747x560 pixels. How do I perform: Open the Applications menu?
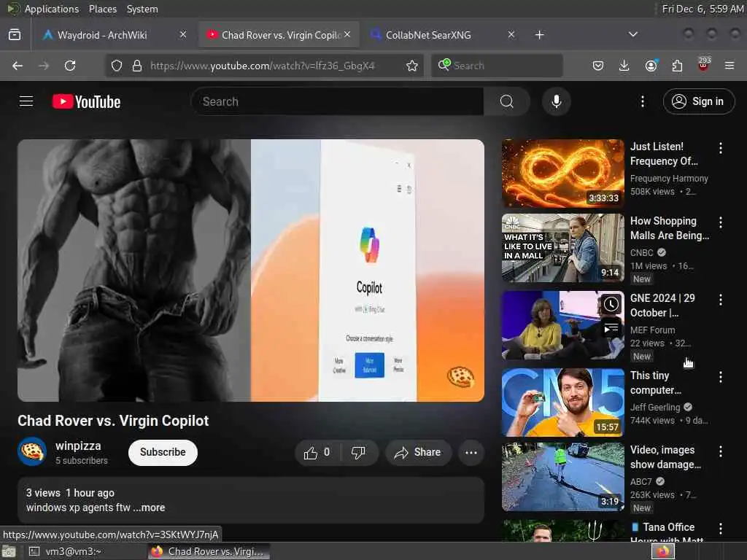pyautogui.click(x=52, y=9)
